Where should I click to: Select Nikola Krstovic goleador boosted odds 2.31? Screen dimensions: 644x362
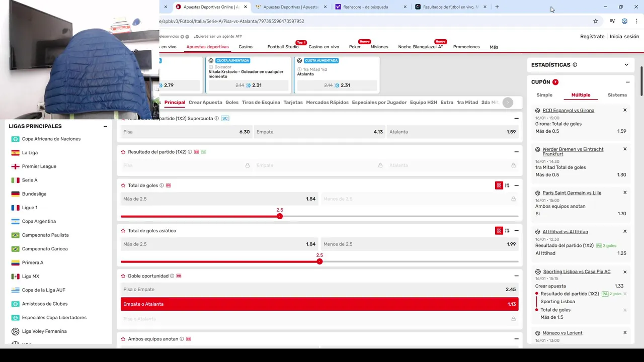click(249, 85)
